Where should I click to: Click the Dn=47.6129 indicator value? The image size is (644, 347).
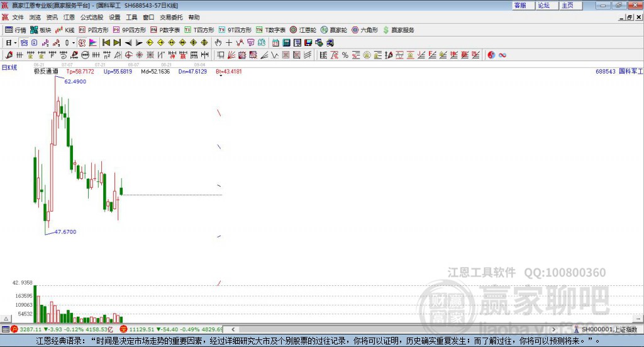point(192,71)
